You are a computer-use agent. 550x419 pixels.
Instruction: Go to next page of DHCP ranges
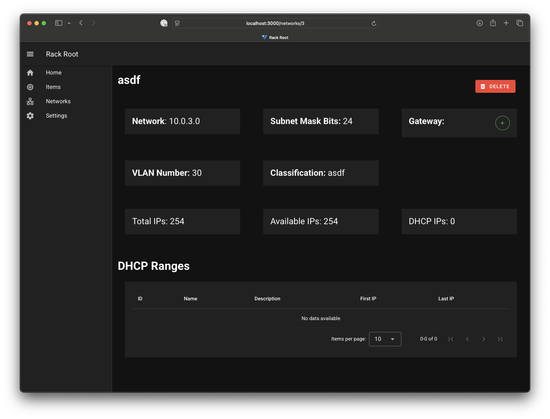[x=483, y=339]
